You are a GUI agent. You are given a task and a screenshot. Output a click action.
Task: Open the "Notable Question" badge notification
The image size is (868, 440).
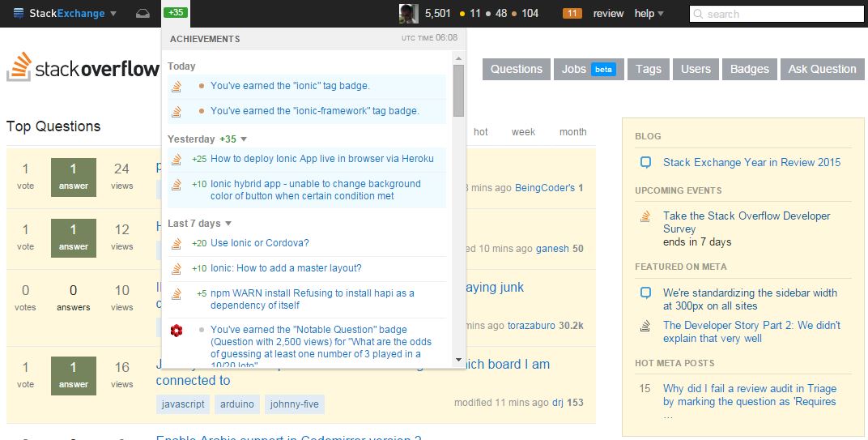click(x=321, y=348)
